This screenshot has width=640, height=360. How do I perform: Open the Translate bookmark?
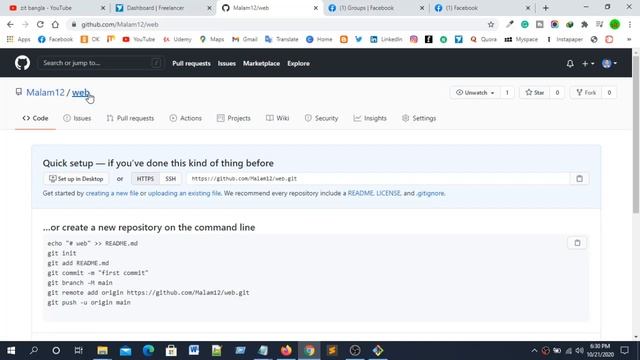point(282,39)
